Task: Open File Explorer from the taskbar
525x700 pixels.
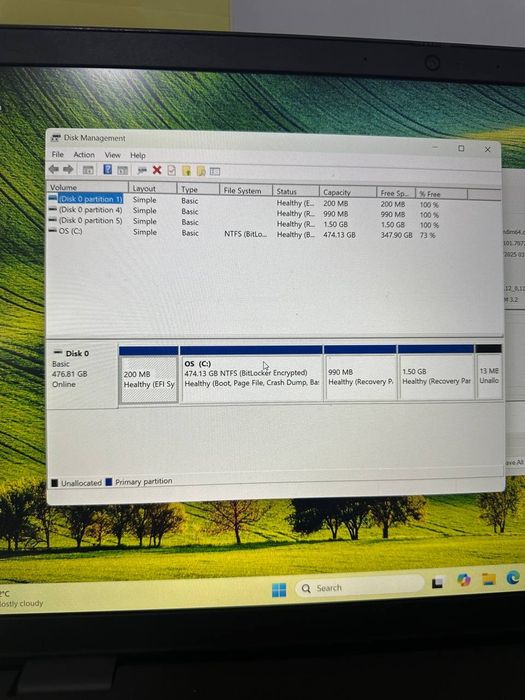Action: click(x=489, y=579)
